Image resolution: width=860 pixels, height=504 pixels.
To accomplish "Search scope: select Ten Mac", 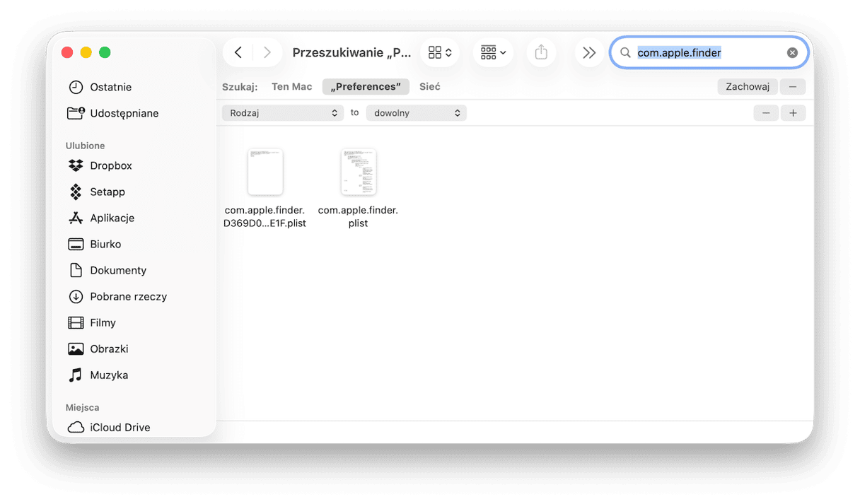I will tap(291, 86).
